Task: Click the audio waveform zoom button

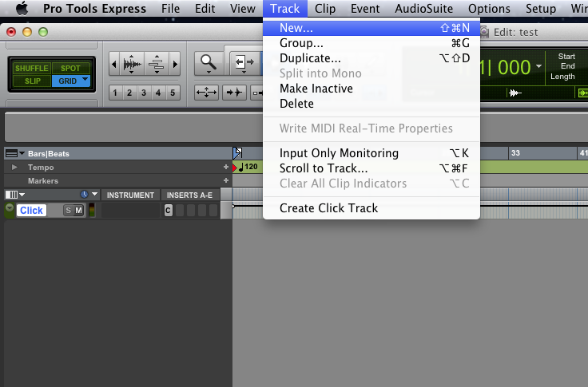Action: click(131, 64)
